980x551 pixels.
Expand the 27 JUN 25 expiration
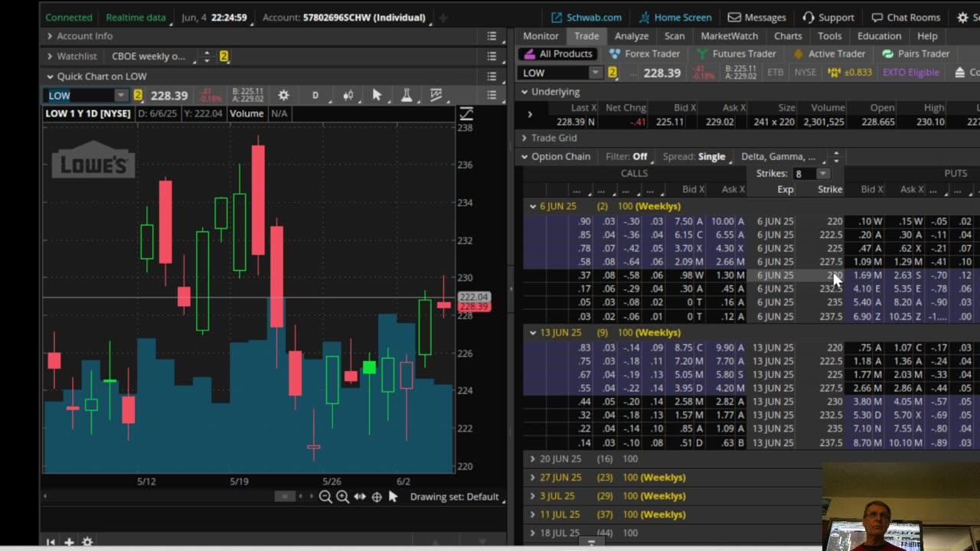tap(533, 477)
